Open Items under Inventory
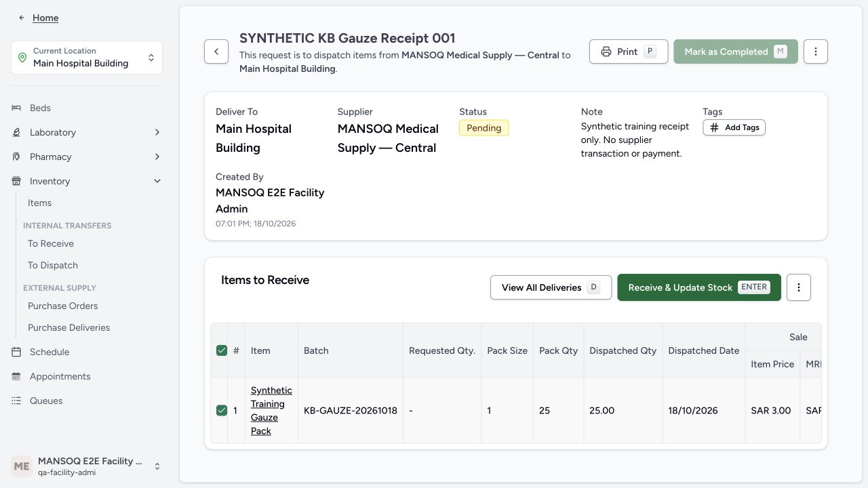The width and height of the screenshot is (868, 488). 39,203
